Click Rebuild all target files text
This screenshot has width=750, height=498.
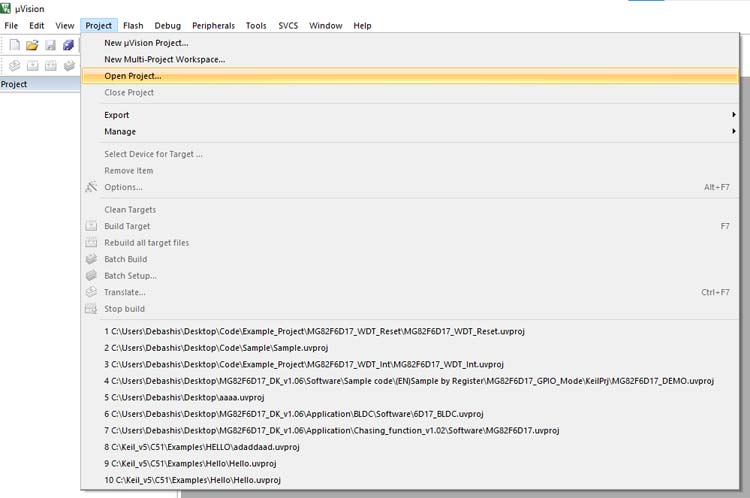click(x=146, y=243)
